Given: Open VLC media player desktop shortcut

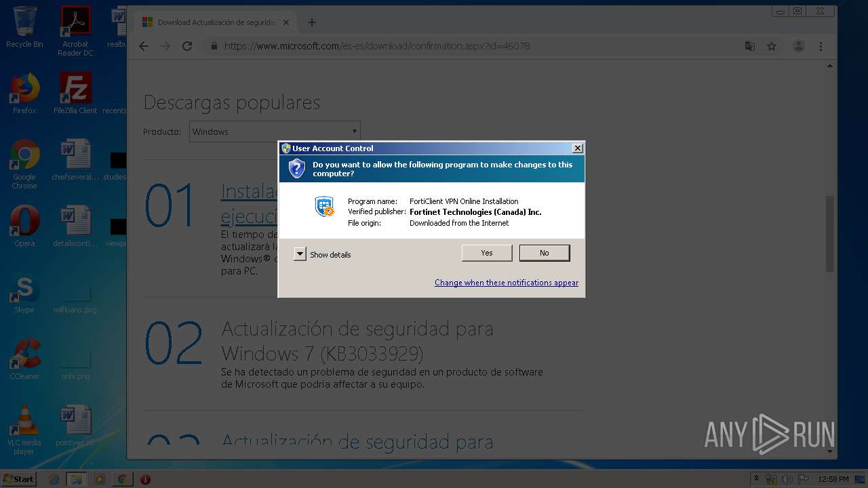Looking at the screenshot, I should point(24,430).
